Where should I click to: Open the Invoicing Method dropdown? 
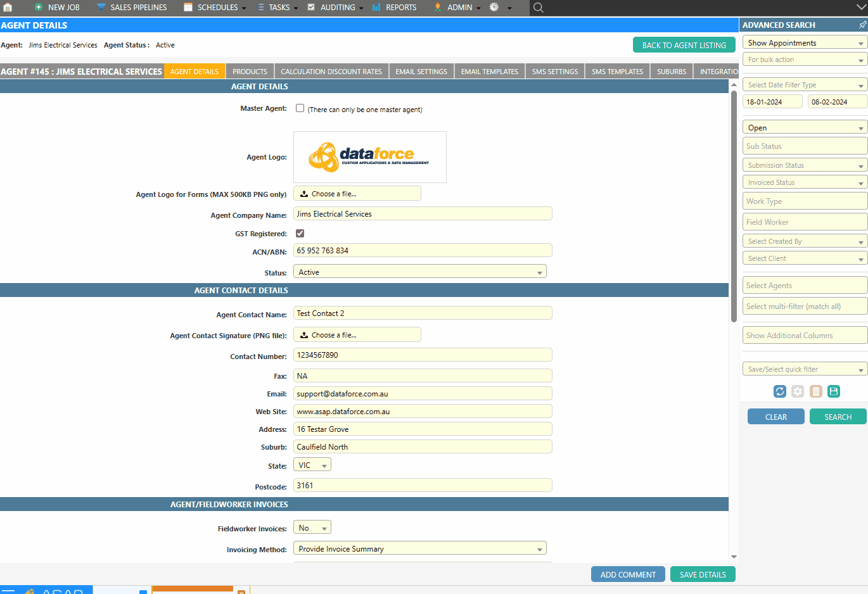[419, 549]
